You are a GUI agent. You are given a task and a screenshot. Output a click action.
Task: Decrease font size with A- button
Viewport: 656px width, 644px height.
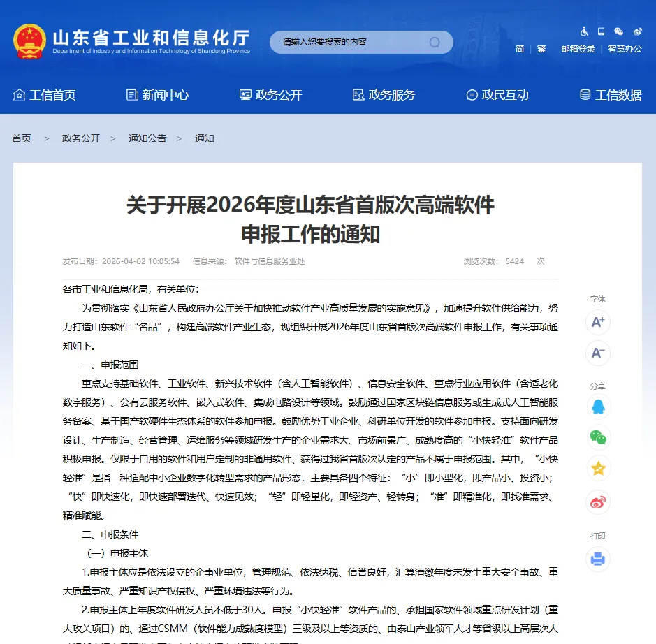(597, 353)
